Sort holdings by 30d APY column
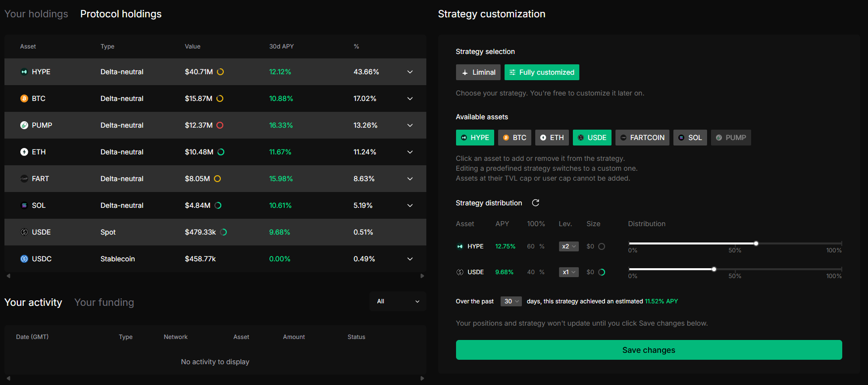 pyautogui.click(x=281, y=47)
